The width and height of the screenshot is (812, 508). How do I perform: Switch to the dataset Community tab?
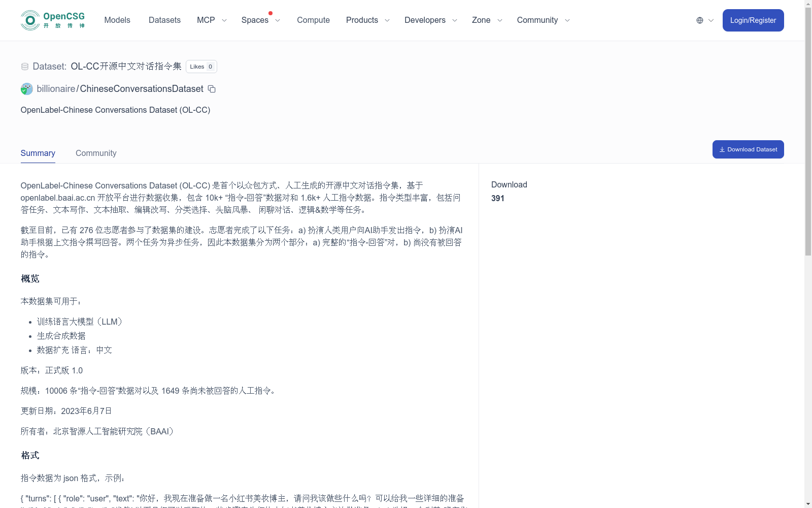tap(96, 153)
